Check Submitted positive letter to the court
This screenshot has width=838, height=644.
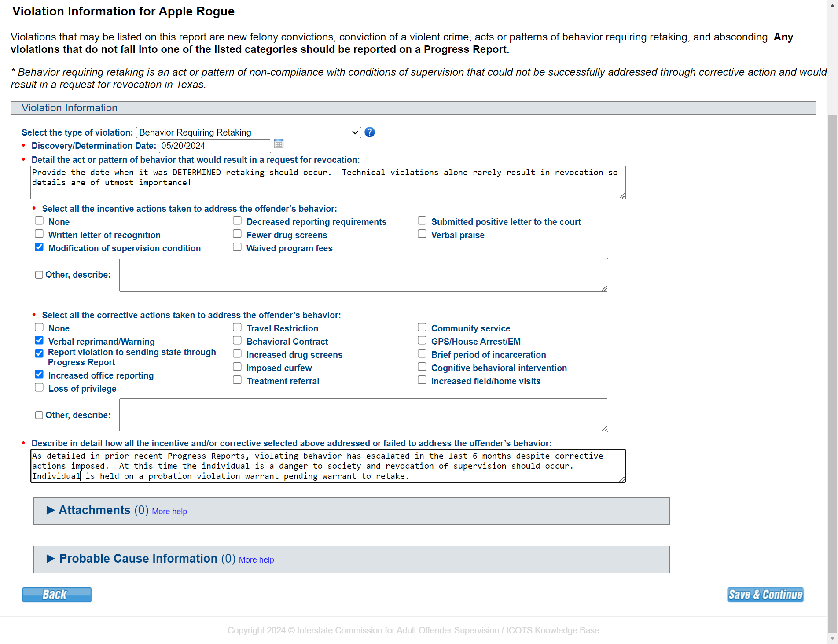[422, 221]
